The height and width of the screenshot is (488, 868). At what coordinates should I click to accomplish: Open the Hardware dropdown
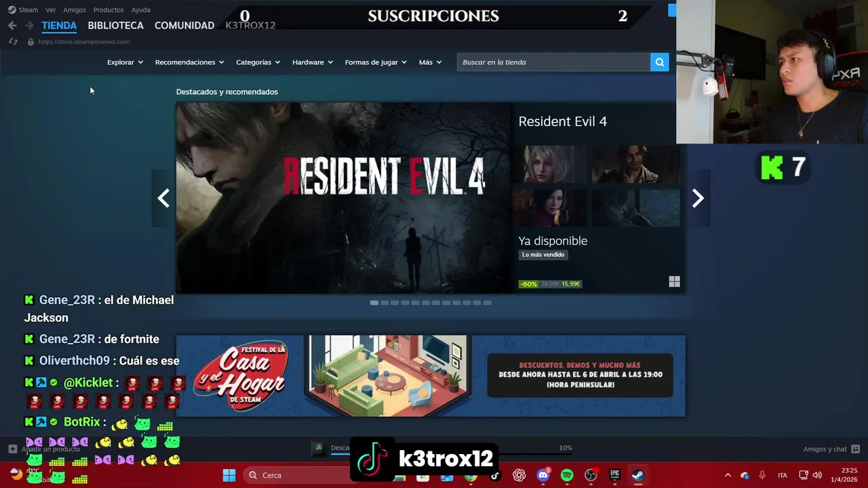(x=313, y=62)
